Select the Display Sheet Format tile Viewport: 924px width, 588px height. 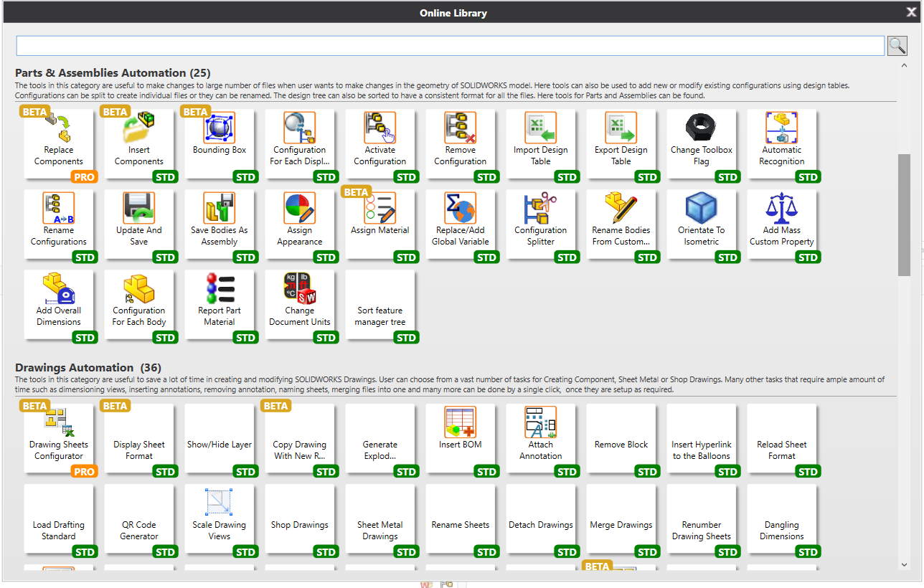click(139, 439)
